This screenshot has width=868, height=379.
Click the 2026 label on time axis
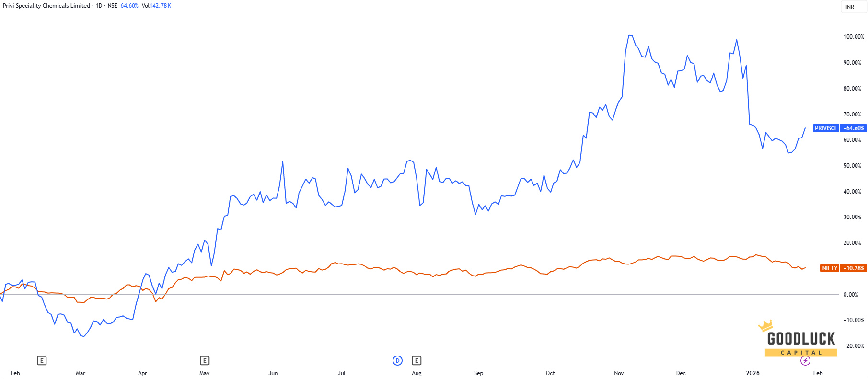[752, 373]
